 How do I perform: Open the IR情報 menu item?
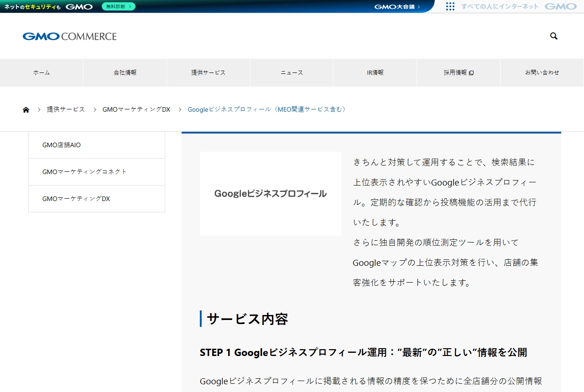point(375,72)
